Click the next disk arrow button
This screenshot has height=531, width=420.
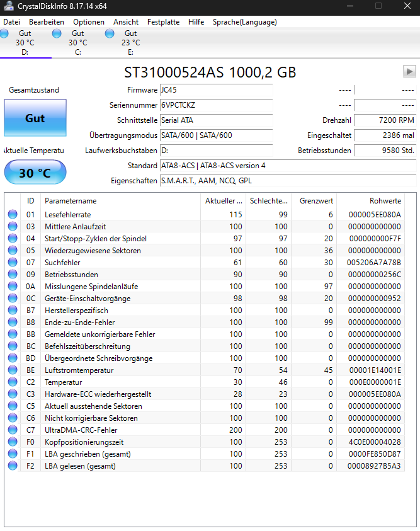coord(409,71)
